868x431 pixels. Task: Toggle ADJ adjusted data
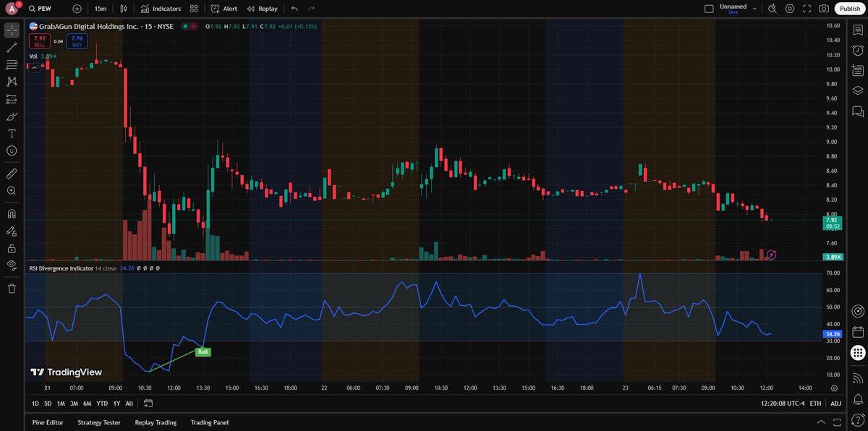(835, 404)
